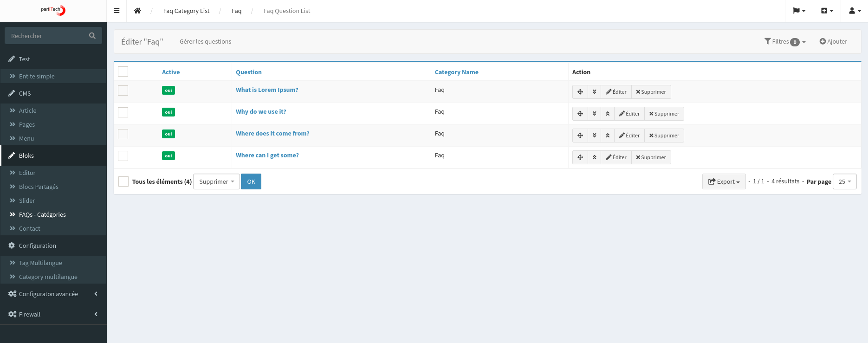Click the move handle for Where can I get some?

pos(580,157)
